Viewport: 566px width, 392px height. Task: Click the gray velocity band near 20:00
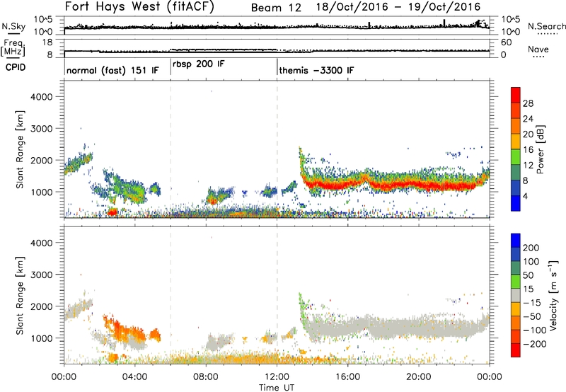point(419,328)
